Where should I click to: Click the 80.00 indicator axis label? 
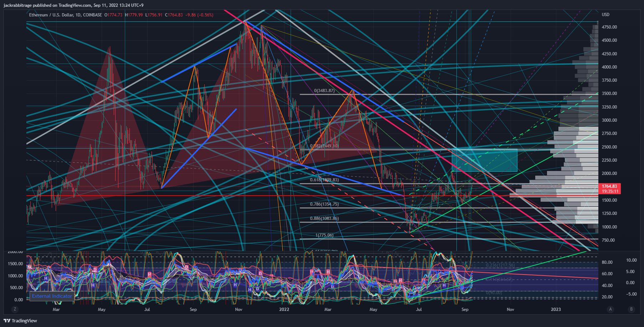pyautogui.click(x=607, y=262)
